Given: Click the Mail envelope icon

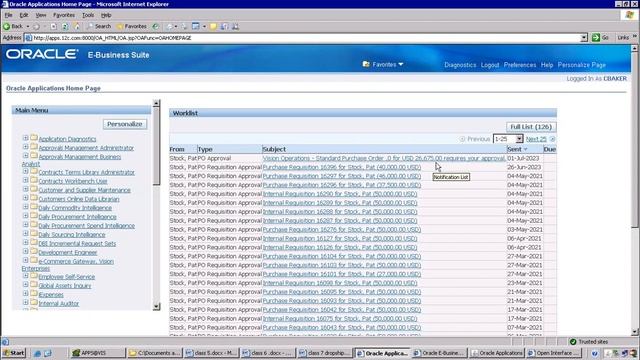Looking at the screenshot, I should point(169,26).
